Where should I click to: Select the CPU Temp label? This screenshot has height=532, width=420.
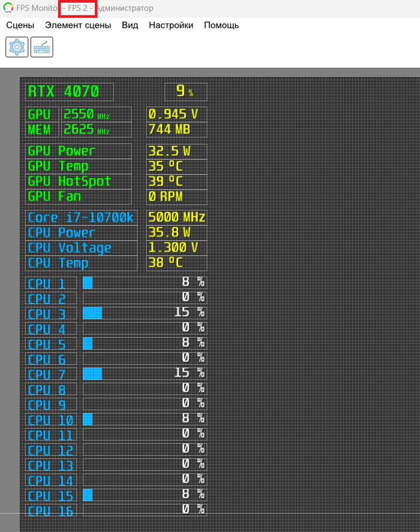click(x=81, y=263)
